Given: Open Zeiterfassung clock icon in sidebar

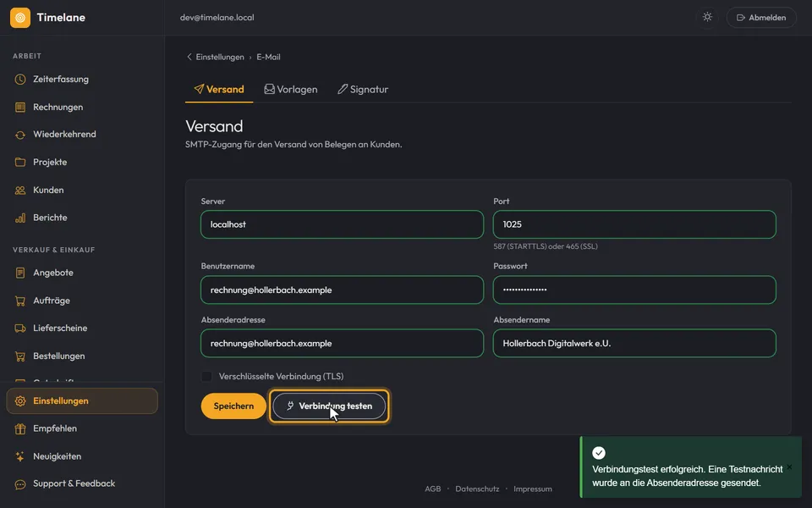Looking at the screenshot, I should (20, 80).
